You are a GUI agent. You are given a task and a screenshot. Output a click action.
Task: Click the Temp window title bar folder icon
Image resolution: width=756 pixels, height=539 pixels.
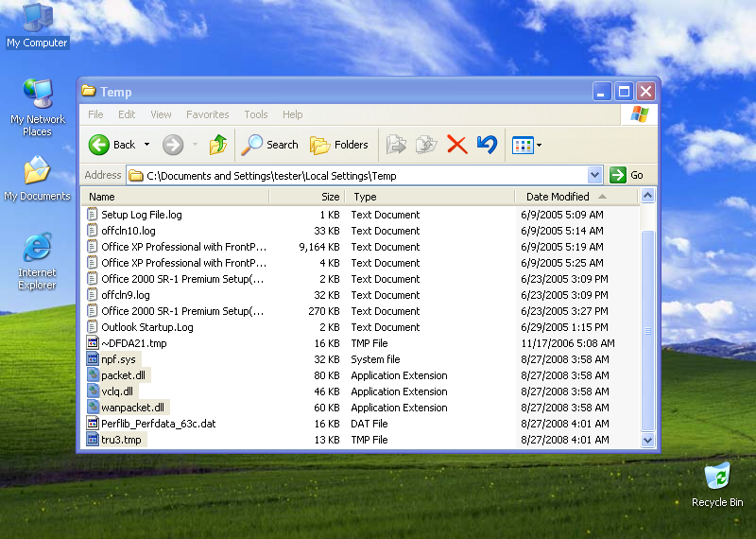coord(88,91)
